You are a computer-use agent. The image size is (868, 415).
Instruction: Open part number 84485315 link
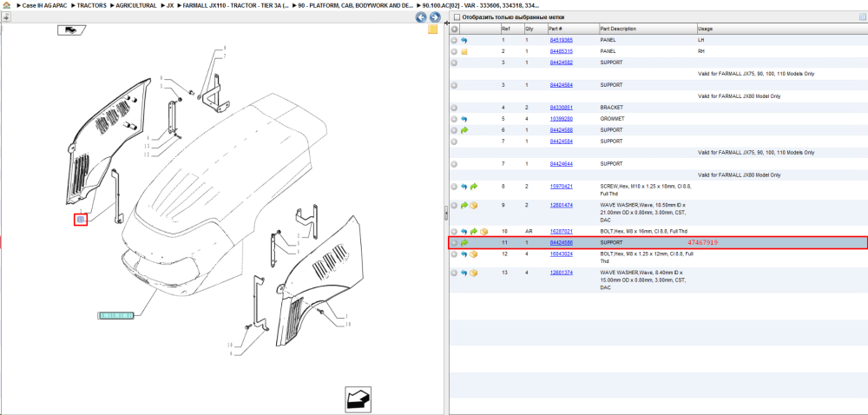(x=561, y=51)
